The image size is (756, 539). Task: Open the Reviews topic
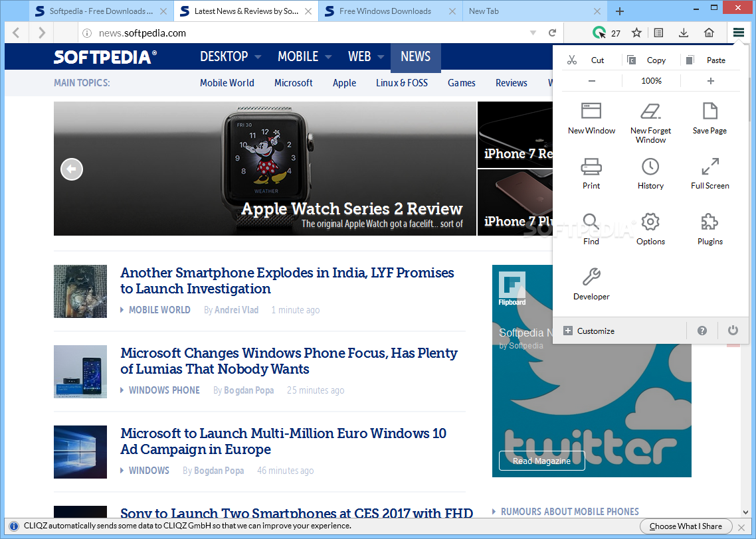click(511, 83)
